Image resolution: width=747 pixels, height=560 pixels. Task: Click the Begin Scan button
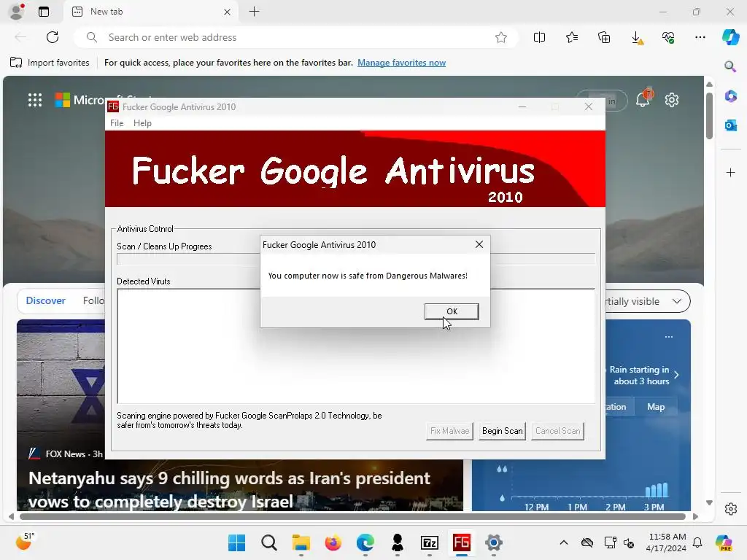(x=502, y=431)
